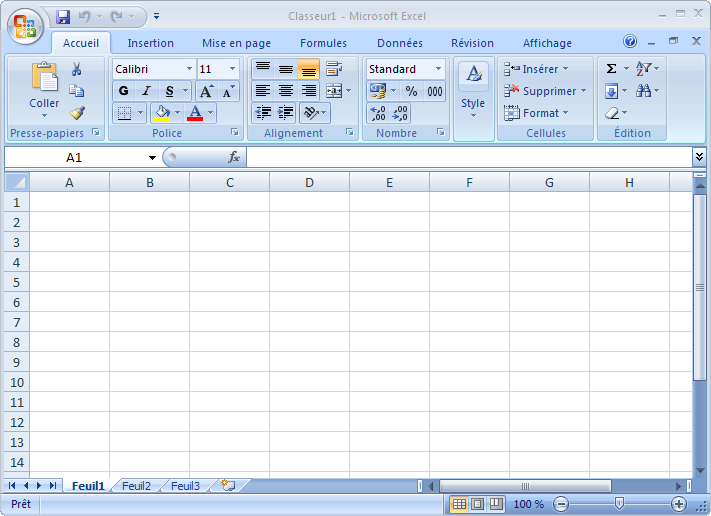Expand the formula bar
Screen dimensions: 711x516
point(699,157)
